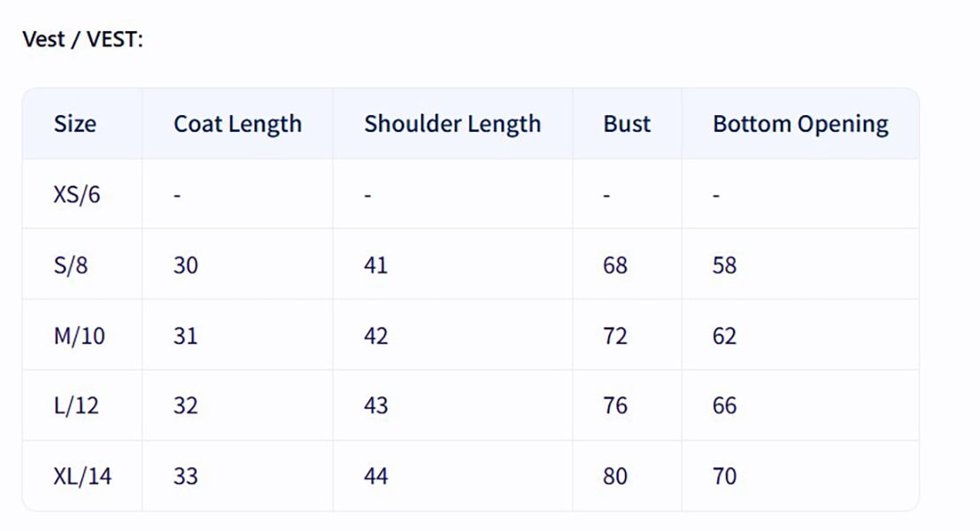The height and width of the screenshot is (531, 980).
Task: Click bust value 68 in S/8 row
Action: (615, 265)
